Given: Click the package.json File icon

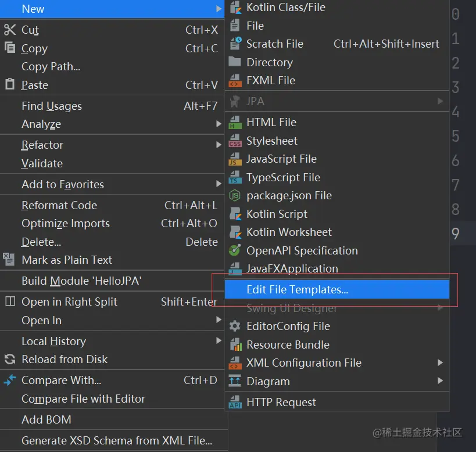Looking at the screenshot, I should pyautogui.click(x=235, y=196).
